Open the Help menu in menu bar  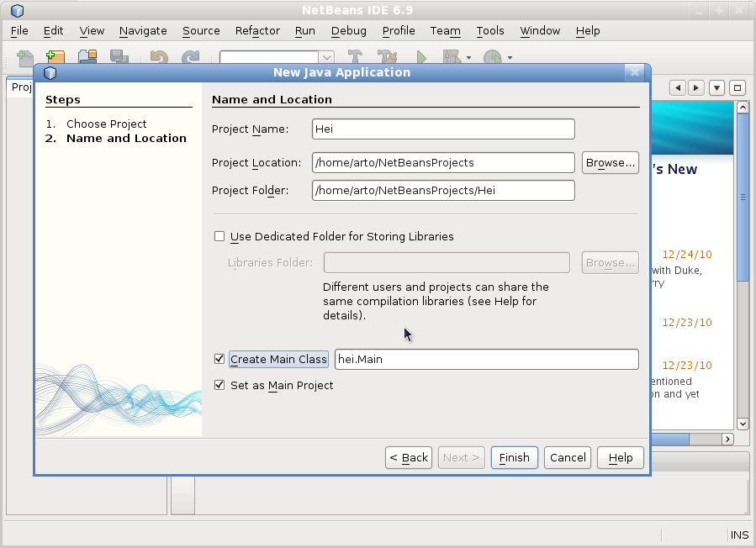pos(588,31)
